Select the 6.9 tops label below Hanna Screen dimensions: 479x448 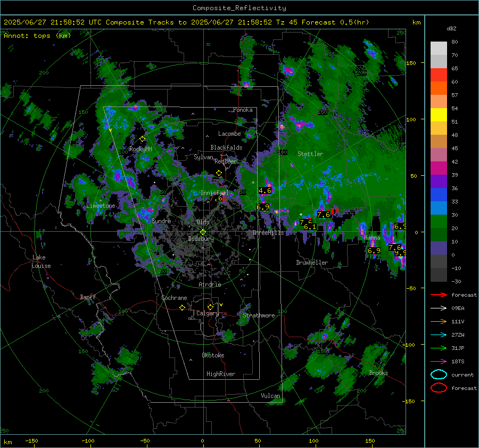(374, 251)
